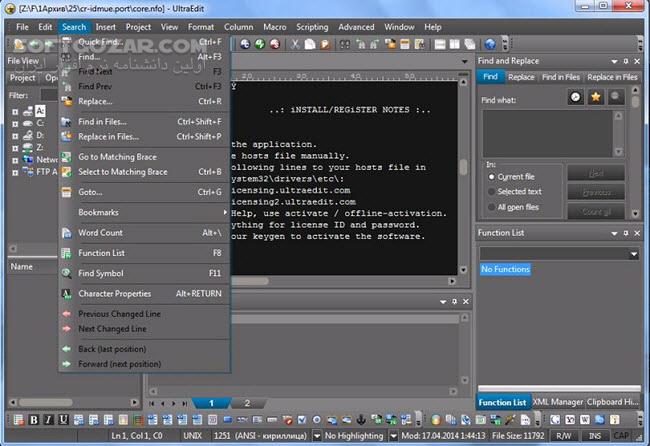Expand the D: drive tree node

pyautogui.click(x=15, y=136)
